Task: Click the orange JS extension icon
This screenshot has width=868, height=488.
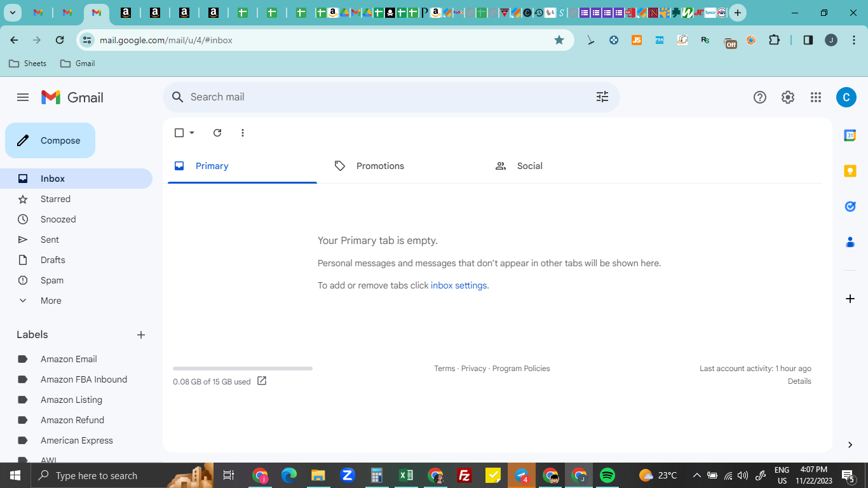Action: [x=637, y=40]
